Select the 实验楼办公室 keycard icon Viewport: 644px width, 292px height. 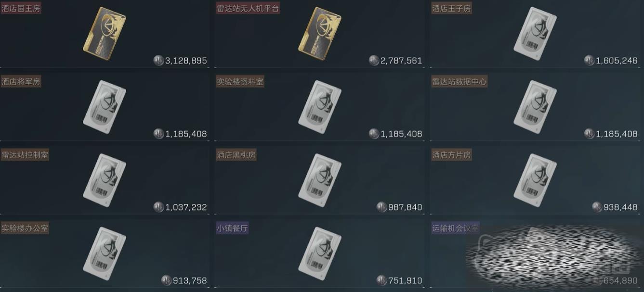(105, 254)
